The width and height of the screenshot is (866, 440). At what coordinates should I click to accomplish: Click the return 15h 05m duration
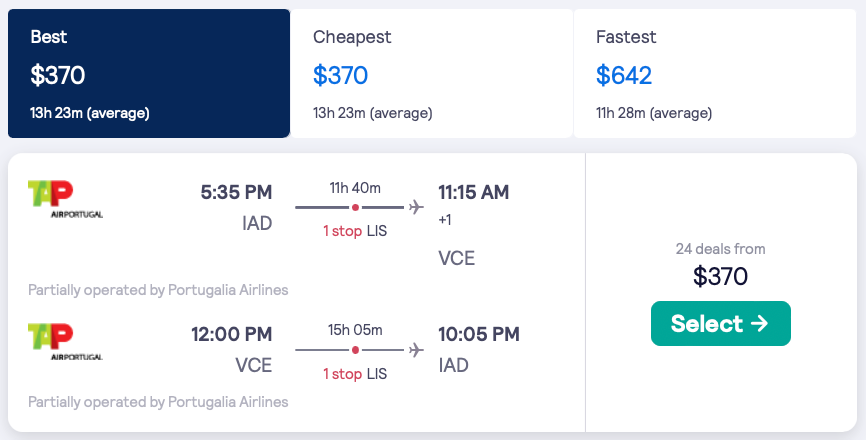(x=355, y=329)
